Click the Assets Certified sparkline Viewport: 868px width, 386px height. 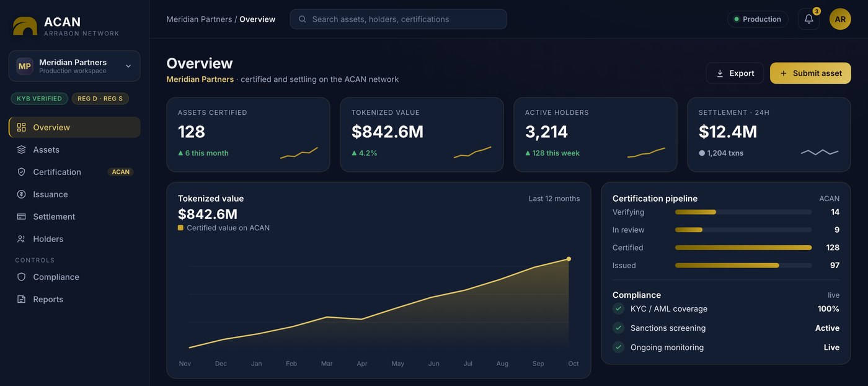point(299,153)
